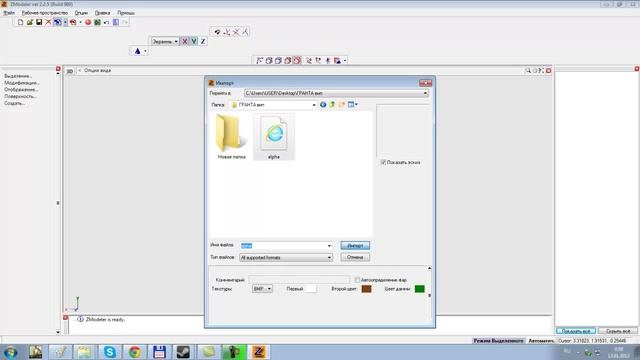The height and width of the screenshot is (360, 640).
Task: Select Поверхность in the left panel
Action: (x=20, y=97)
